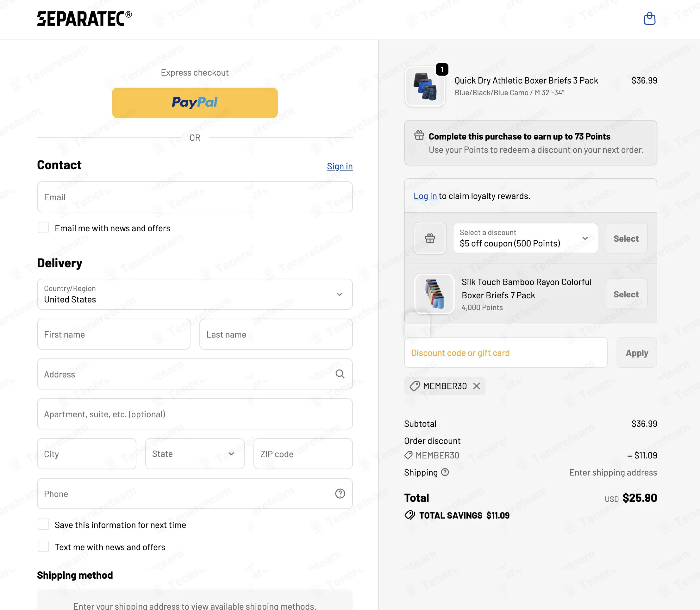
Task: Click Log in to claim loyalty rewards
Action: (x=425, y=196)
